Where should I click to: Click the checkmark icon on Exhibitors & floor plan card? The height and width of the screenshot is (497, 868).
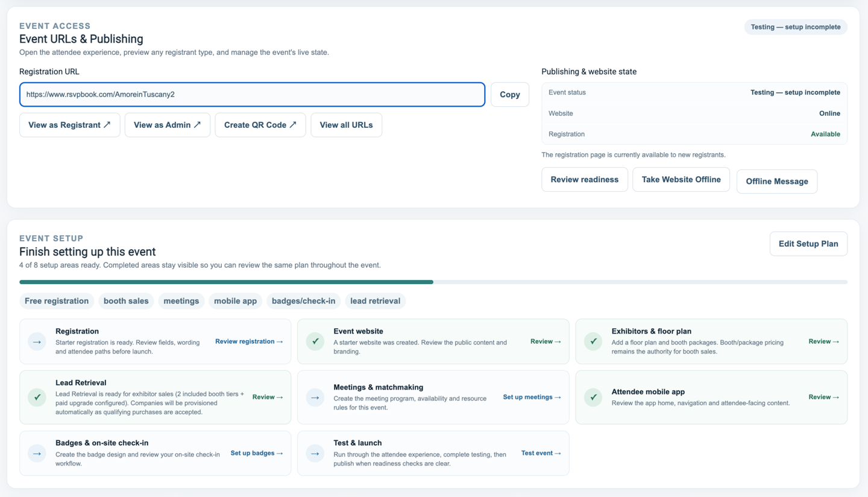[x=593, y=341]
